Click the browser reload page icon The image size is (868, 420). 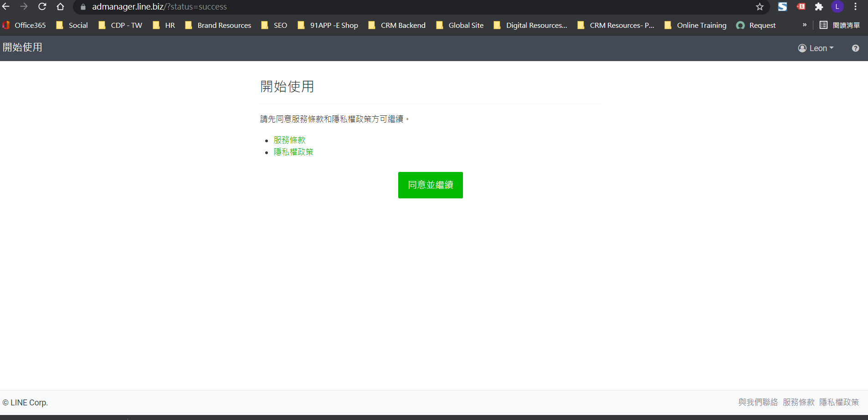(x=42, y=7)
